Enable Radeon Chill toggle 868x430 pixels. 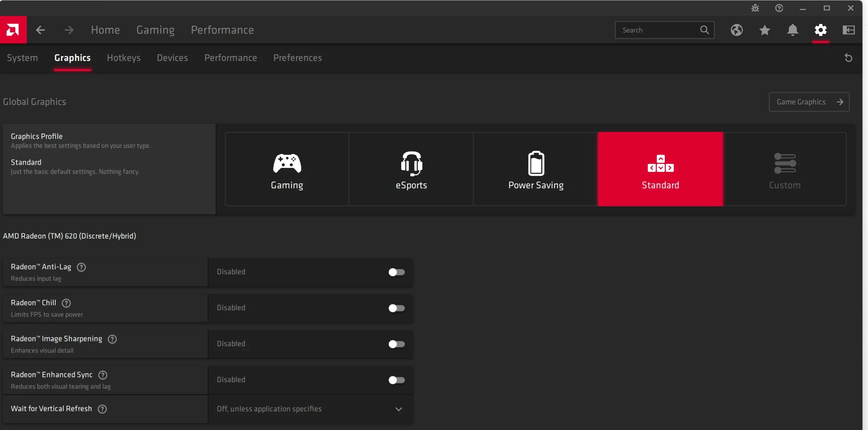396,308
